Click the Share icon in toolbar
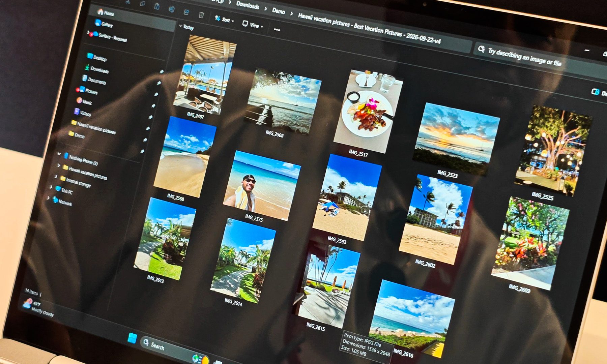The height and width of the screenshot is (364, 607). pyautogui.click(x=186, y=12)
